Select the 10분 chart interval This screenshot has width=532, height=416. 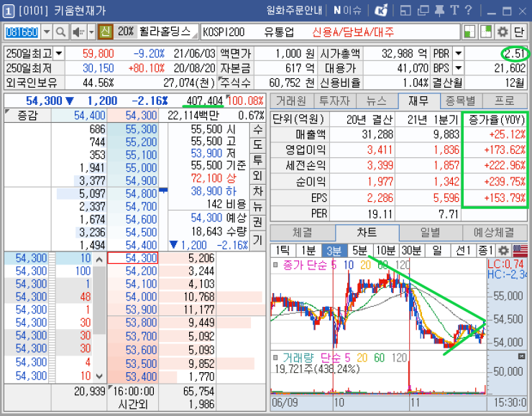click(386, 251)
